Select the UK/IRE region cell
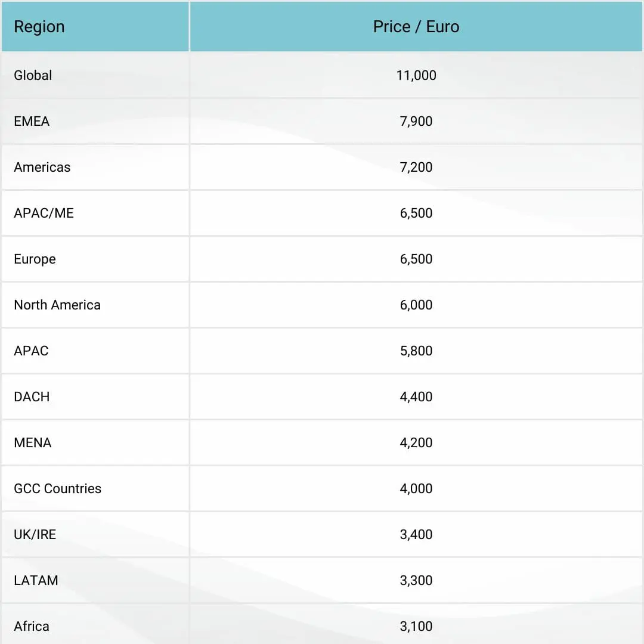 (x=35, y=534)
